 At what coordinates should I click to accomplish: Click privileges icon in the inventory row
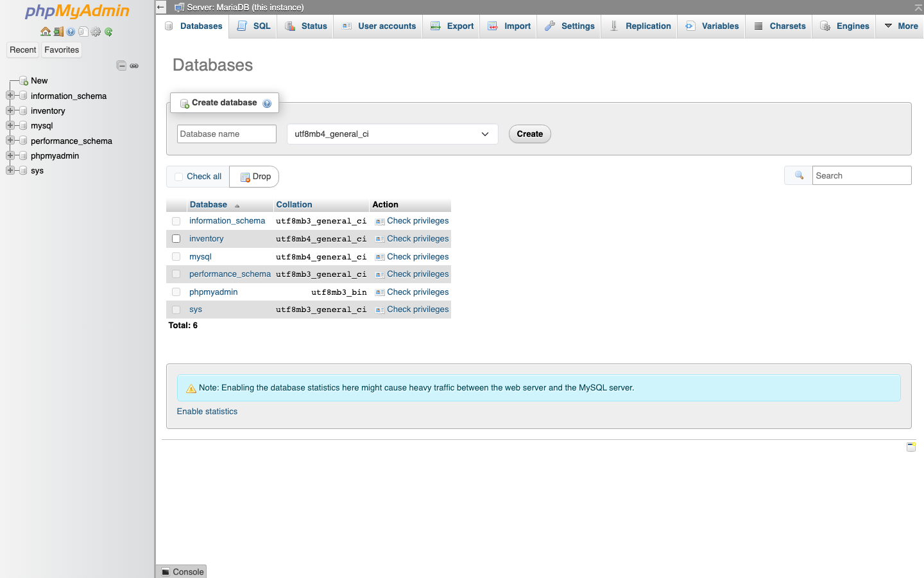[380, 239]
